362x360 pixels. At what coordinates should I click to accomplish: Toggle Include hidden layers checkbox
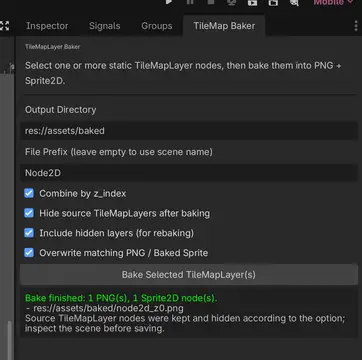point(29,233)
